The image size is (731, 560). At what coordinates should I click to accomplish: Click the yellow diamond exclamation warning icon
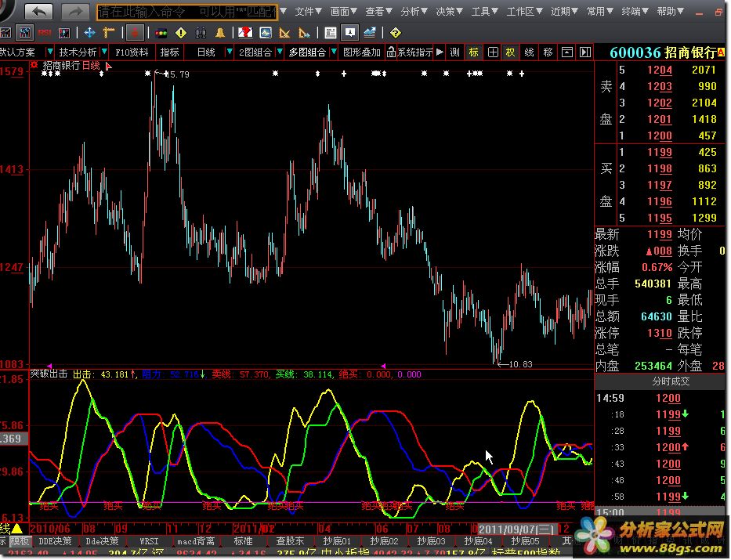pos(181,33)
